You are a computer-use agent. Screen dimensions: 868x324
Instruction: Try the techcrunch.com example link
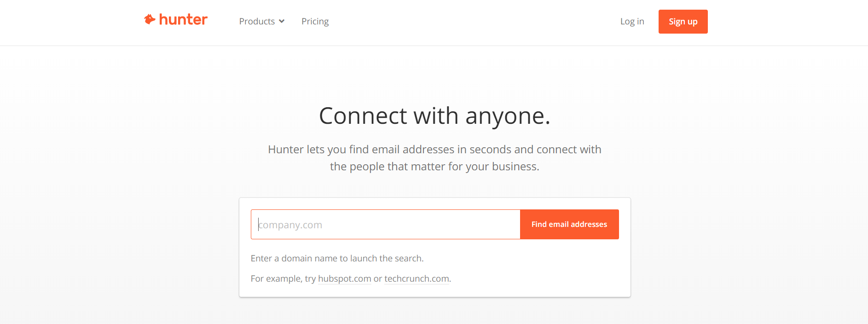pyautogui.click(x=417, y=279)
